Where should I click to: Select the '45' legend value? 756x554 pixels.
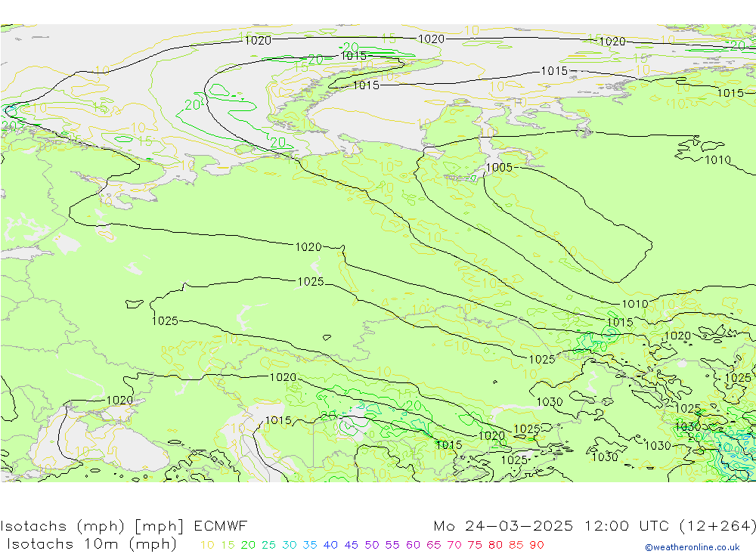tap(352, 545)
